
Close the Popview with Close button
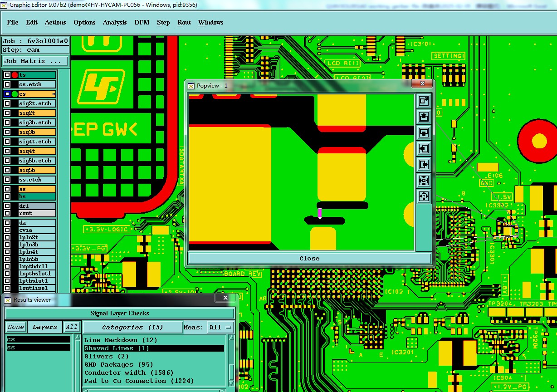(309, 258)
